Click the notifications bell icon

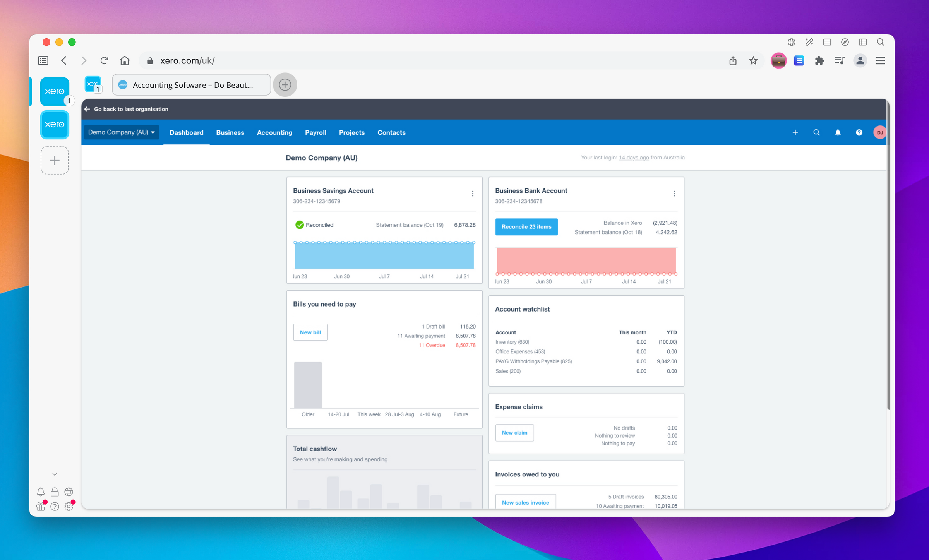[838, 132]
